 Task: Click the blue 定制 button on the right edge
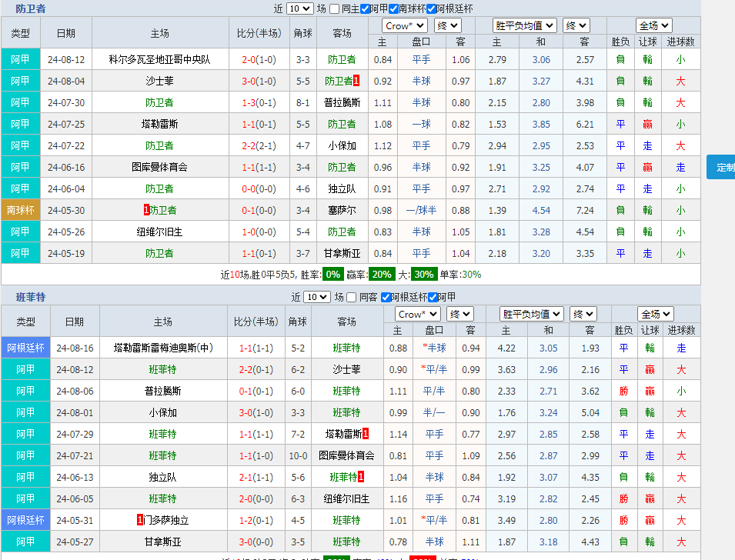tap(723, 166)
